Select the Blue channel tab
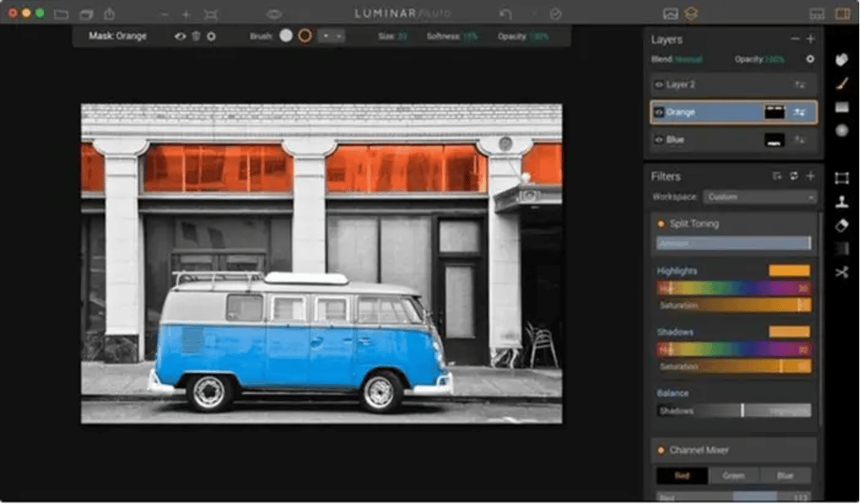Screen dimensions: 861x504 (785, 476)
